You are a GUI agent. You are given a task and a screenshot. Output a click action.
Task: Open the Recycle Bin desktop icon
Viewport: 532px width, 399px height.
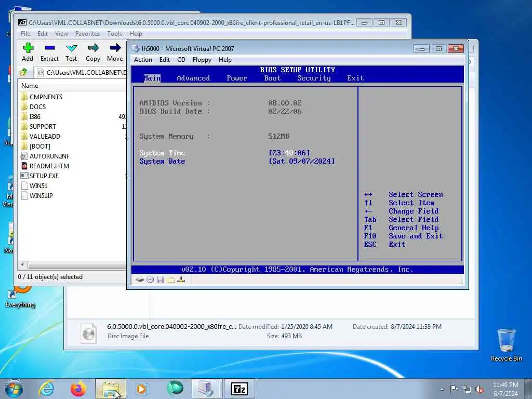[x=506, y=345]
